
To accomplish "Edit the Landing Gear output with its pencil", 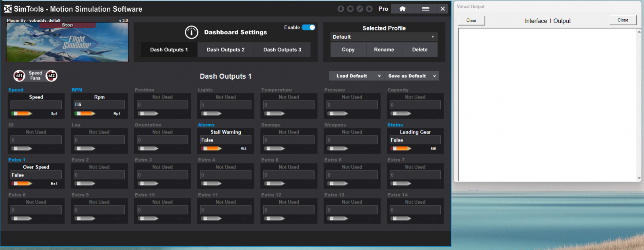I will click(x=401, y=149).
